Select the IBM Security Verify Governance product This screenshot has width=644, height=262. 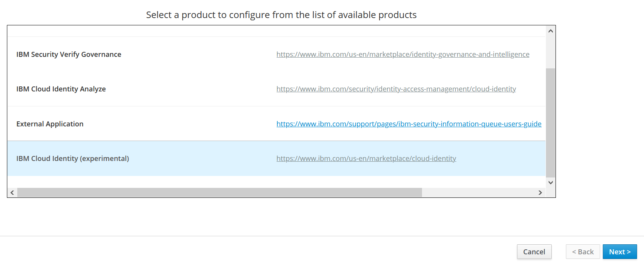click(69, 55)
